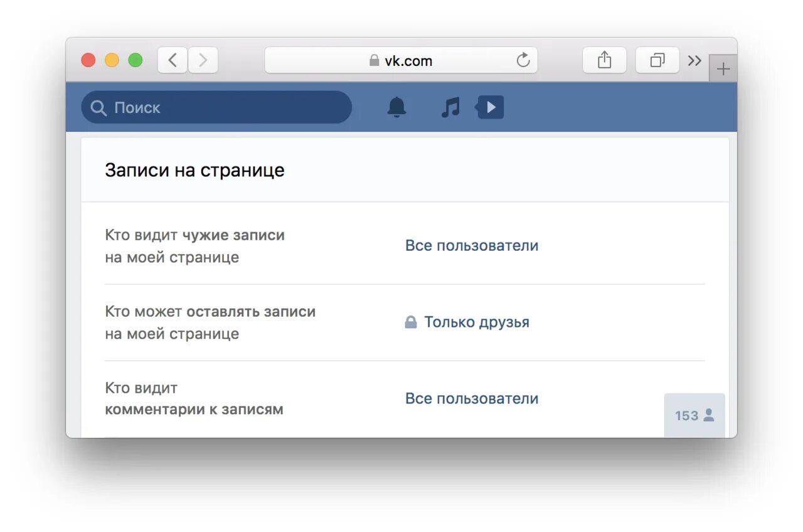This screenshot has width=803, height=532.
Task: Open the online friends counter showing 153
Action: coord(694,415)
